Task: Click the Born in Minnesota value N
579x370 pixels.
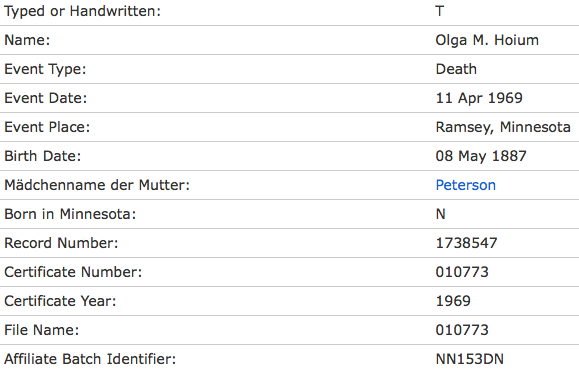Action: click(x=441, y=214)
